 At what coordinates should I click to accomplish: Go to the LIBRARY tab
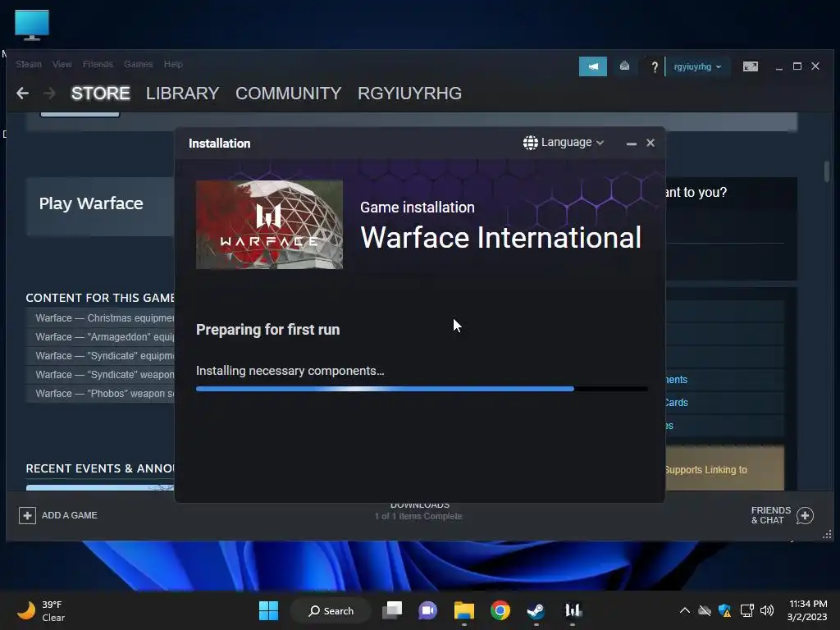coord(182,94)
